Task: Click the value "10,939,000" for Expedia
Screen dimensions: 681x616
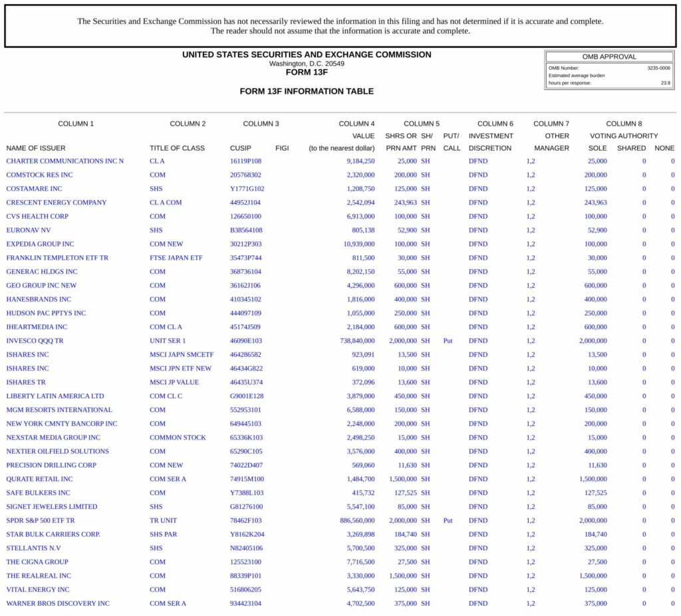Action: click(358, 244)
